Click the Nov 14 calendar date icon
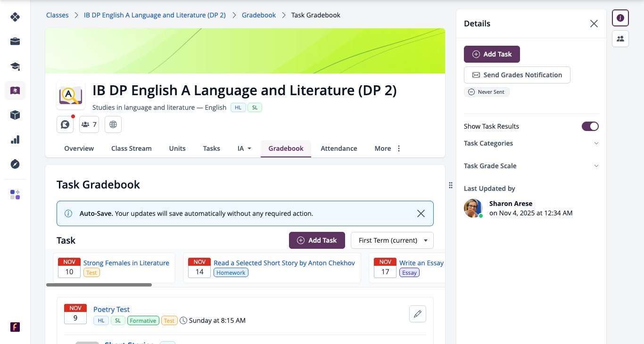The image size is (644, 344). [199, 268]
